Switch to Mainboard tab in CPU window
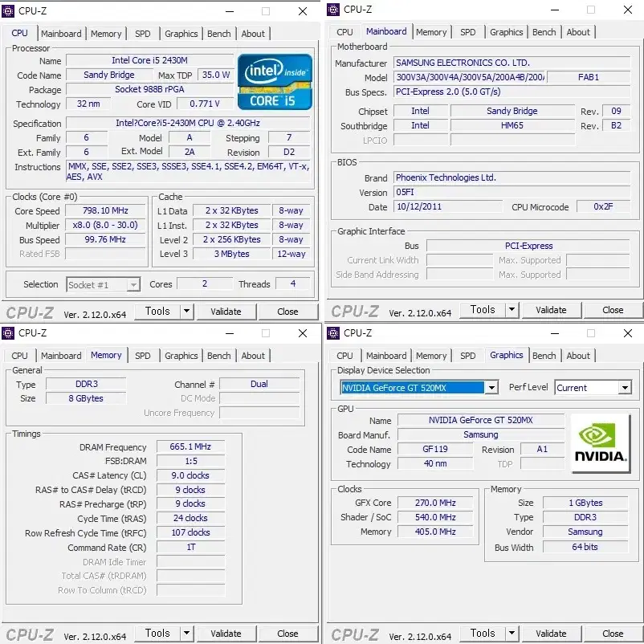This screenshot has width=644, height=644. coord(61,34)
